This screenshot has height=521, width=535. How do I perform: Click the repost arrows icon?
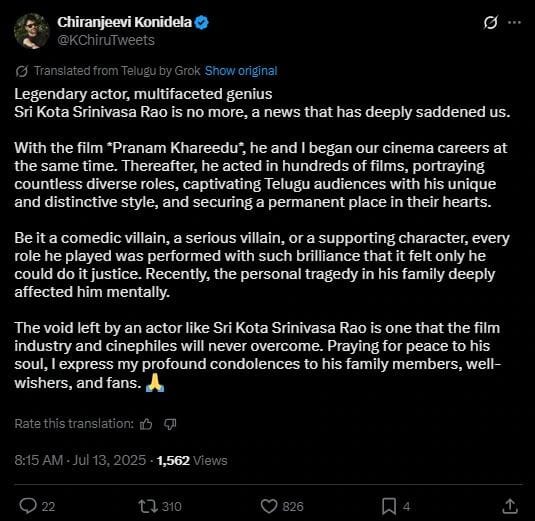(148, 506)
